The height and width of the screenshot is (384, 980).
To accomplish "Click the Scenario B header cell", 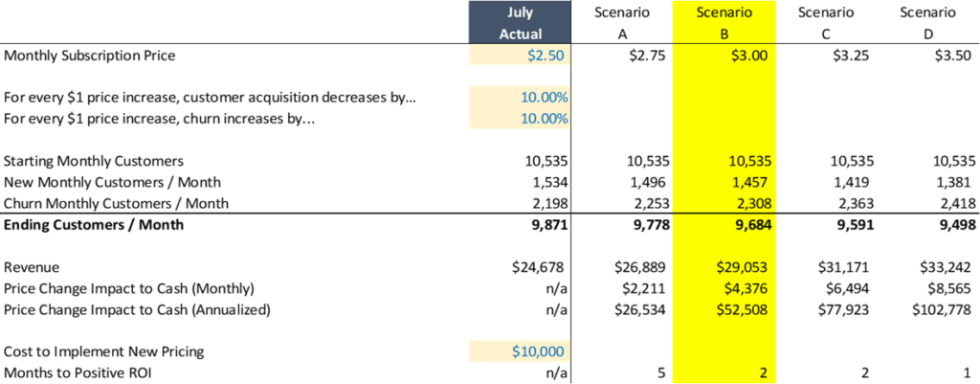I will pos(724,23).
